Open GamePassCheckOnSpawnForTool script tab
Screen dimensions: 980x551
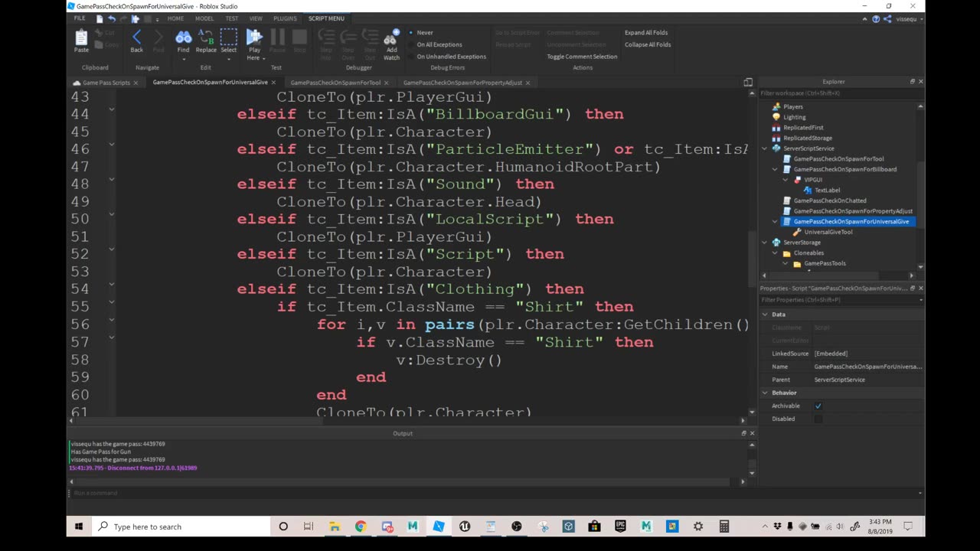(x=335, y=83)
